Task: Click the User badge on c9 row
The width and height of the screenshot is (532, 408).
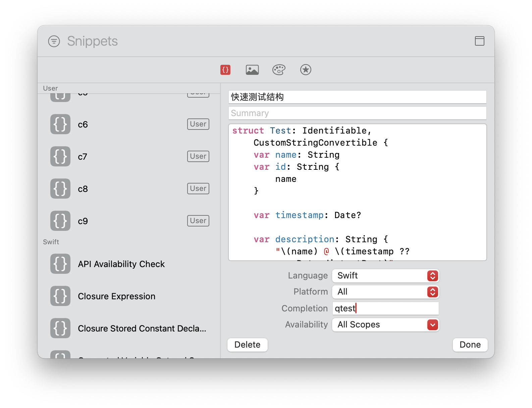Action: (198, 221)
